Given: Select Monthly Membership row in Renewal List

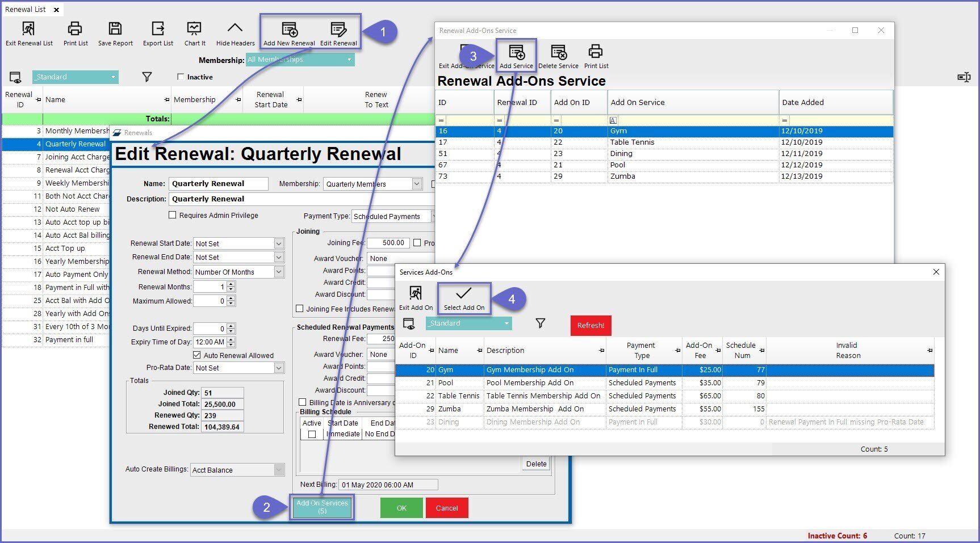Looking at the screenshot, I should coord(57,131).
